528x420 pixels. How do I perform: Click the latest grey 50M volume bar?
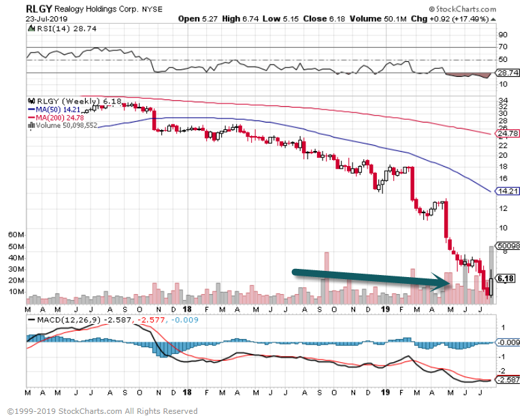coord(492,275)
